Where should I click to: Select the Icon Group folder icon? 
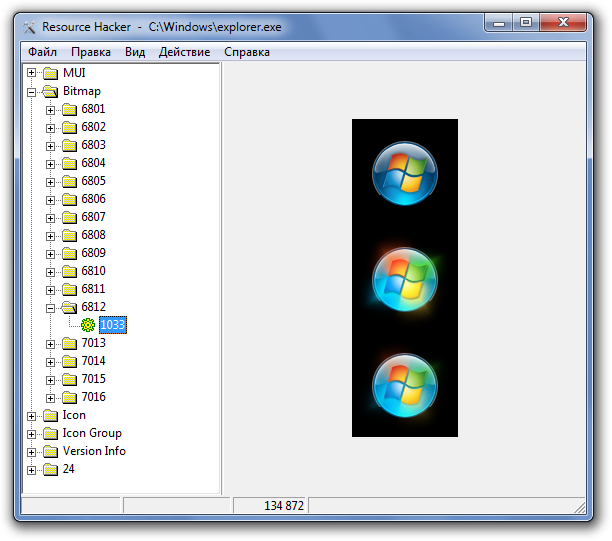(50, 433)
